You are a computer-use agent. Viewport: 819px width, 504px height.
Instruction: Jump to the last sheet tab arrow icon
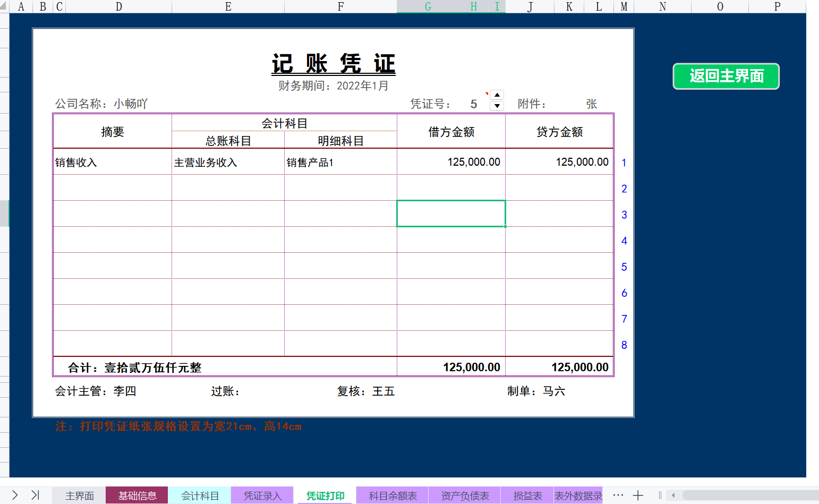pos(35,496)
